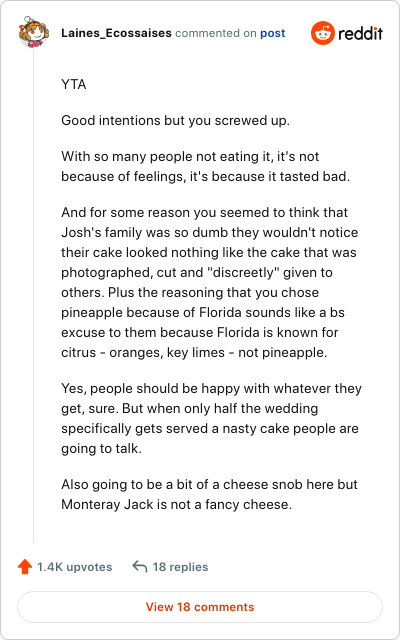Click the orange upvote arrow icon
This screenshot has height=640, width=400.
25,567
